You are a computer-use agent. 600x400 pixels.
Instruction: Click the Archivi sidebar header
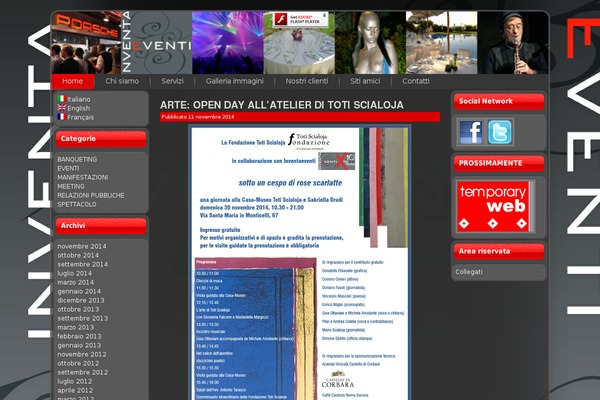101,226
